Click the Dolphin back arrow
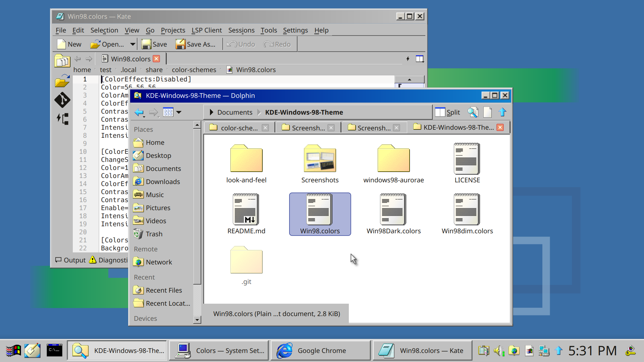Image resolution: width=644 pixels, height=362 pixels. click(x=139, y=112)
